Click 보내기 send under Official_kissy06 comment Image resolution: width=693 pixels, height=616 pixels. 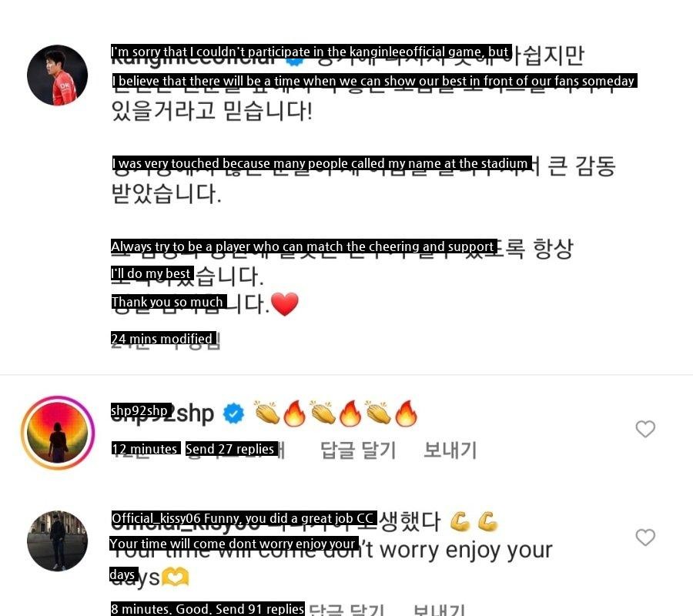[x=439, y=609]
